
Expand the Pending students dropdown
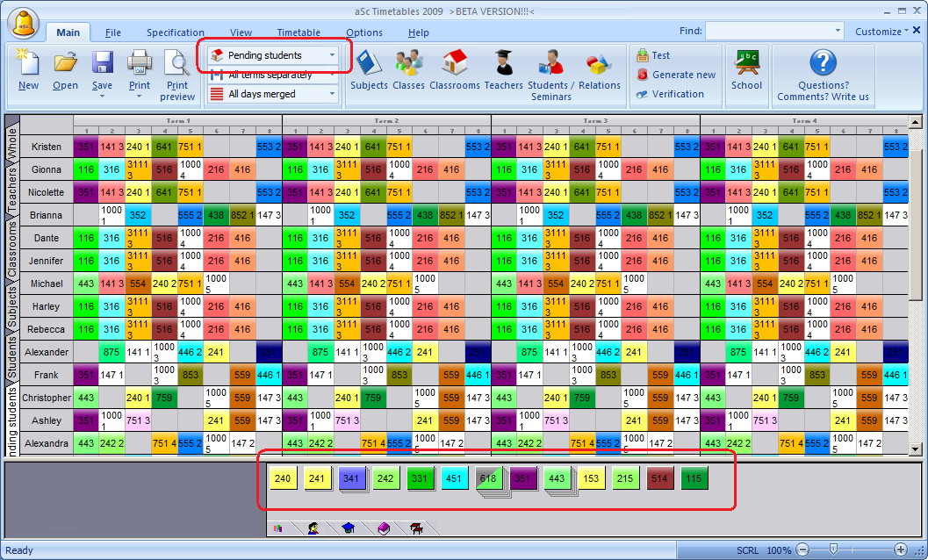click(x=332, y=55)
